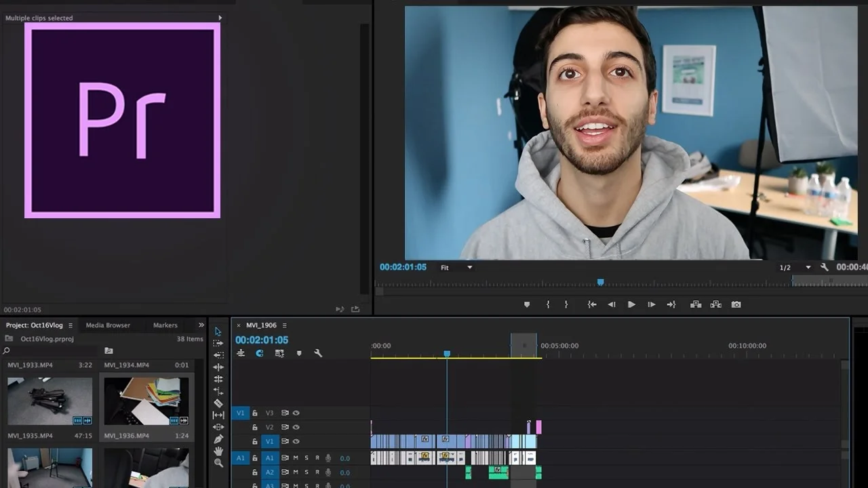Select the Razor tool
Image resolution: width=868 pixels, height=488 pixels.
[218, 403]
